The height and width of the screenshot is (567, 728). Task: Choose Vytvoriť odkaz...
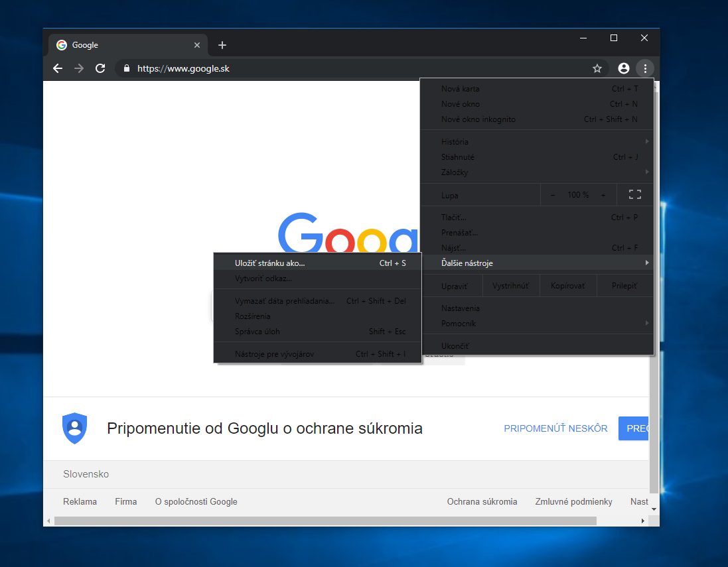(318, 279)
